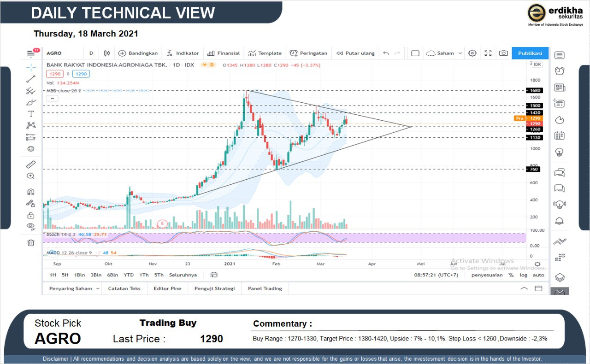Image resolution: width=590 pixels, height=364 pixels.
Task: Select the trend line drawing tool
Action: [x=31, y=79]
